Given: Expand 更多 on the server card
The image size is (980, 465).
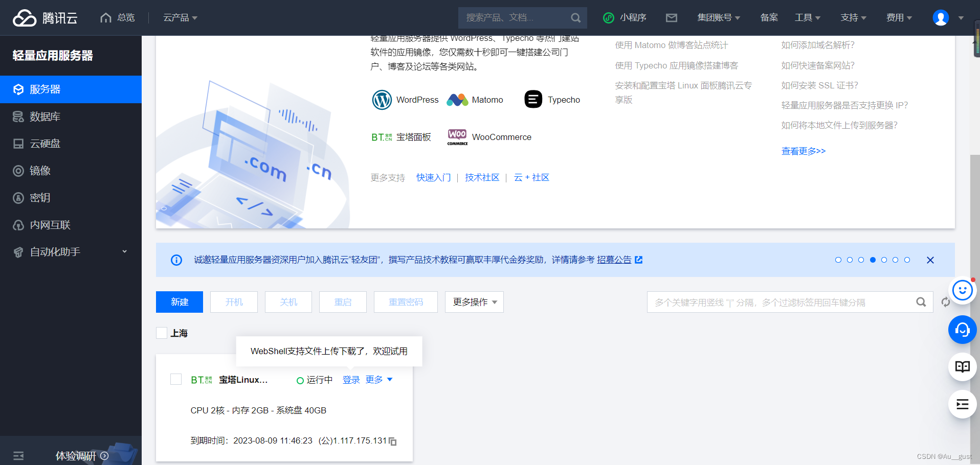Looking at the screenshot, I should pyautogui.click(x=379, y=380).
